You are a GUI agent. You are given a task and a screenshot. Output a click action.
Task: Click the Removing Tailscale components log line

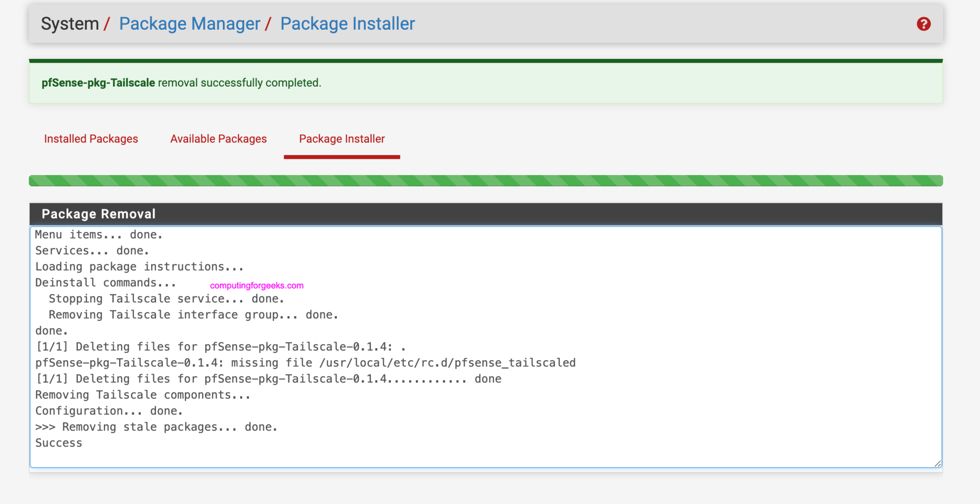click(142, 394)
